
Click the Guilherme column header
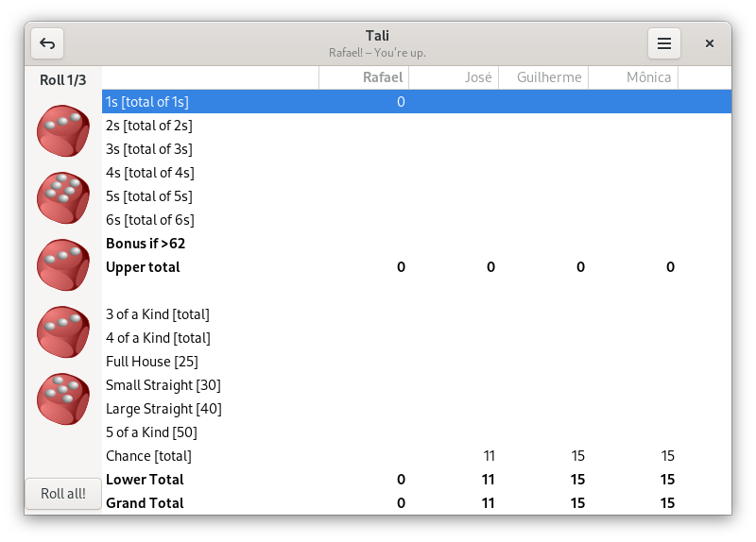click(x=543, y=77)
